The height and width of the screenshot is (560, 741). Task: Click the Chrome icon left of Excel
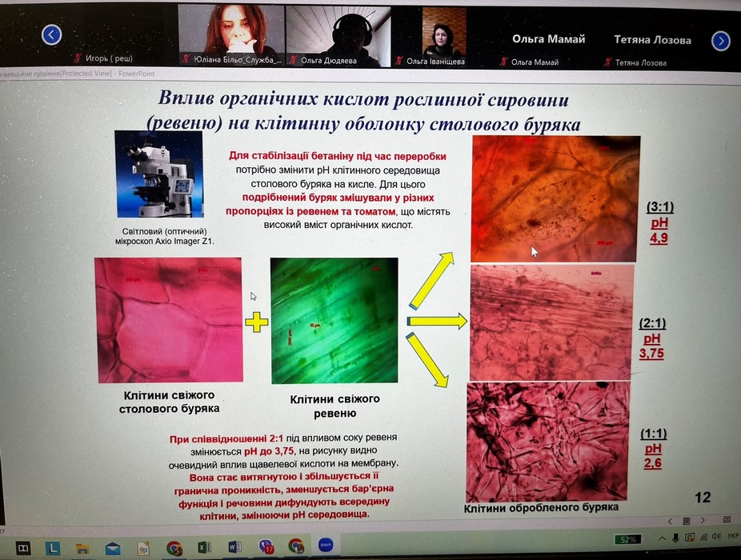pyautogui.click(x=174, y=548)
